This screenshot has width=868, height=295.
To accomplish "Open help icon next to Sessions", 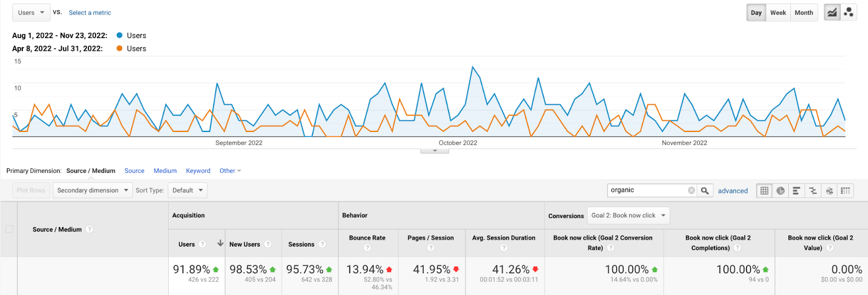I will [x=322, y=244].
